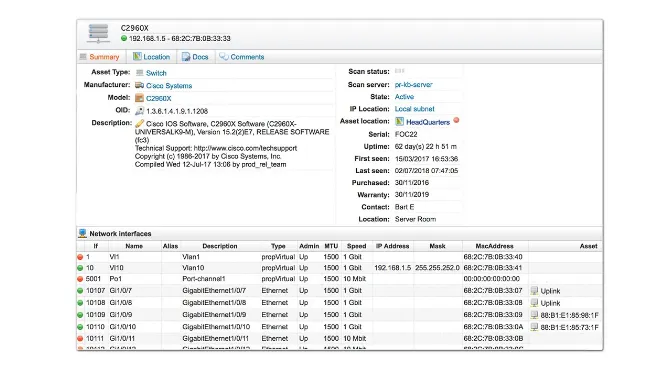Viewport: 658px width, 381px height.
Task: Click the uptime value 62 day(s) 22 h 51 m
Action: pos(426,146)
